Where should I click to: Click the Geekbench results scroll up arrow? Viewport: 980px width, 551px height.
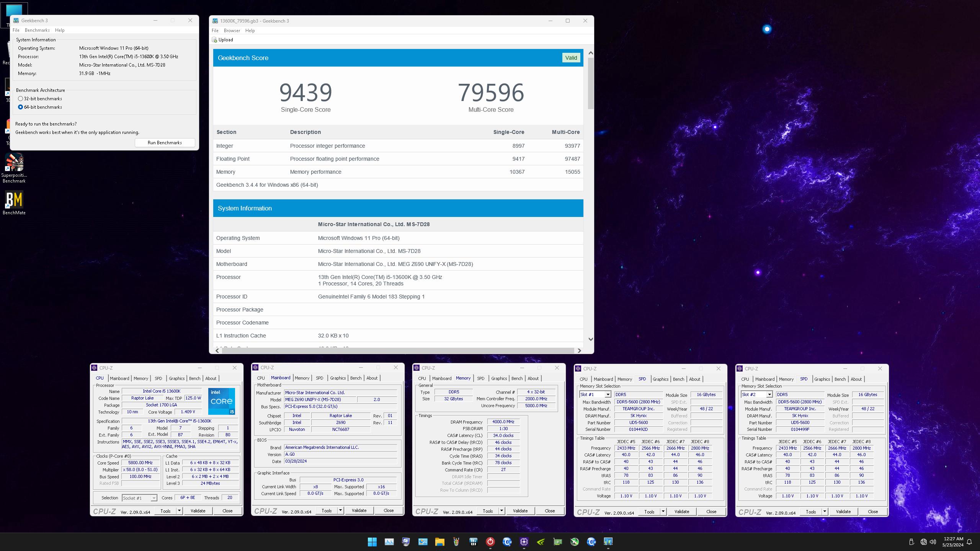(591, 53)
